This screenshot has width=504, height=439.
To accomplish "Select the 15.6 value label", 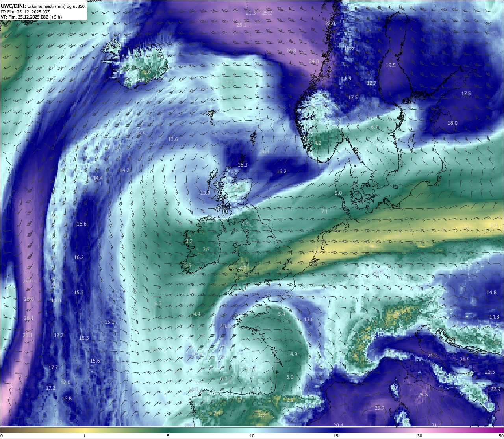I will coord(95,361).
